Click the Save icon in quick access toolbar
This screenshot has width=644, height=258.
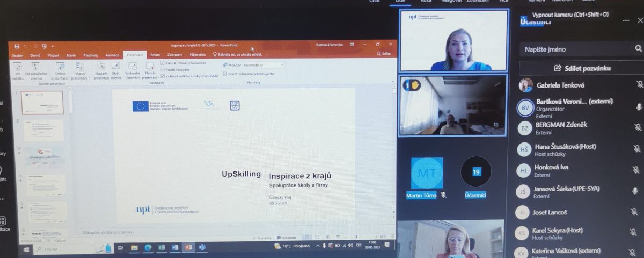point(17,46)
